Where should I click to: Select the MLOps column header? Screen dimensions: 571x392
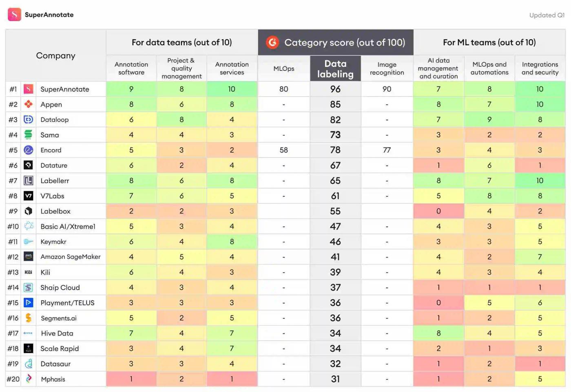point(284,68)
